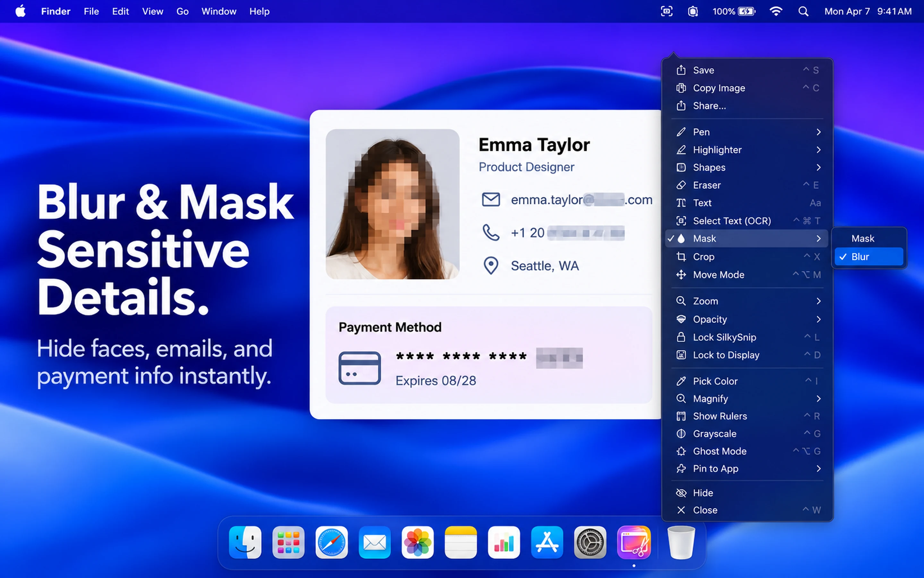Viewport: 924px width, 578px height.
Task: Expand the Magnify submenu arrow
Action: [818, 399]
